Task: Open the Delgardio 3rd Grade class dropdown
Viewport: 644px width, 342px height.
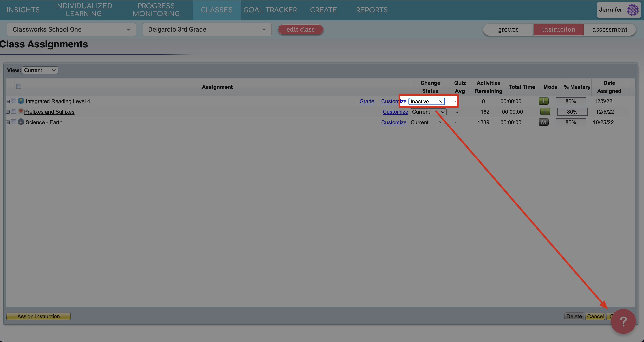Action: point(207,29)
